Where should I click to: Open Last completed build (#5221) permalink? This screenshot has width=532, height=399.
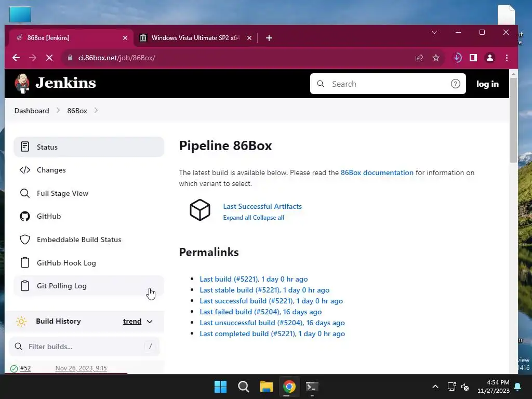272,333
